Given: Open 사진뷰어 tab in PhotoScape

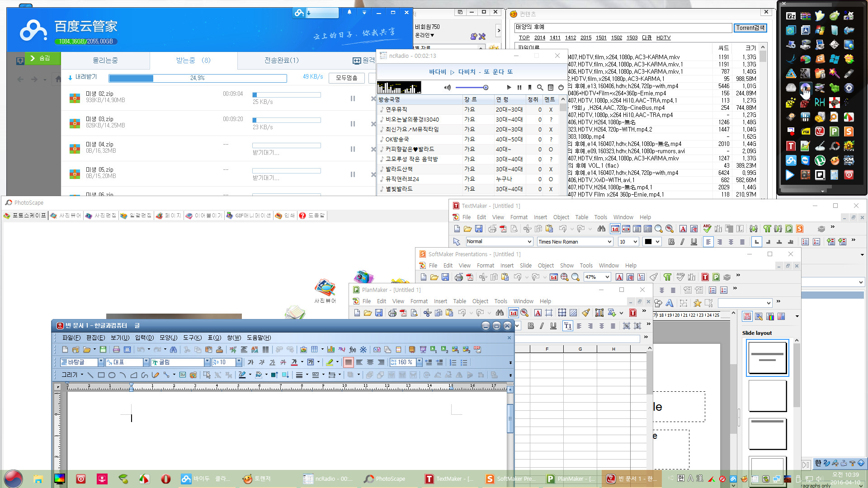Looking at the screenshot, I should (x=66, y=216).
